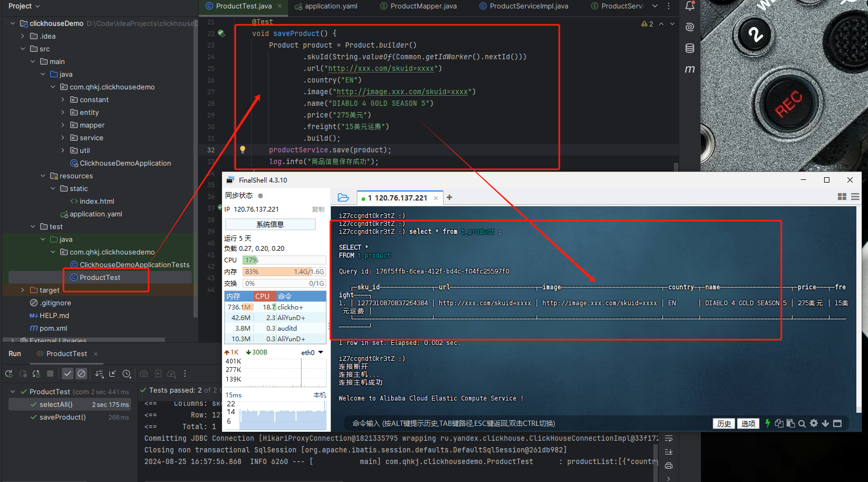Toggle auto-test rerun in Run toolbar

point(36,374)
